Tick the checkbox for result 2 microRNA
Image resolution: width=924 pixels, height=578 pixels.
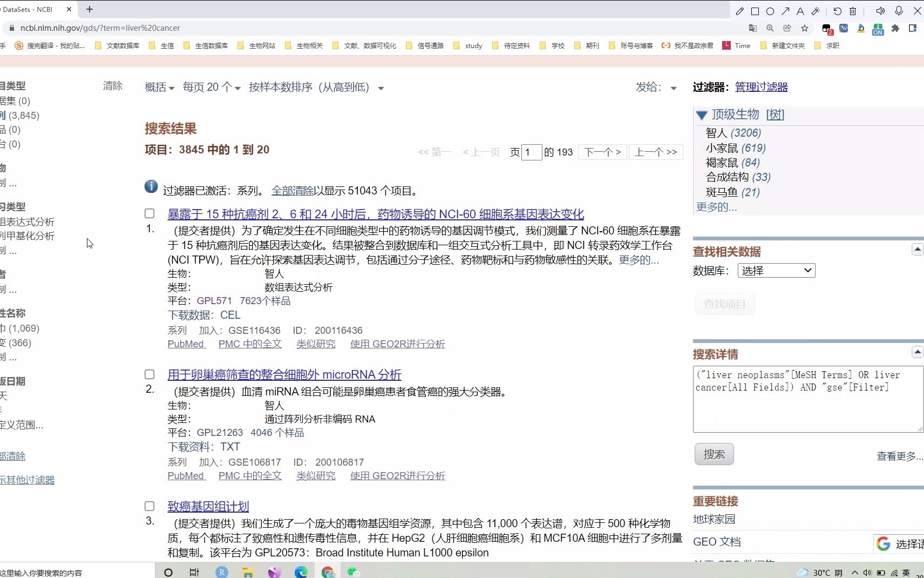150,374
